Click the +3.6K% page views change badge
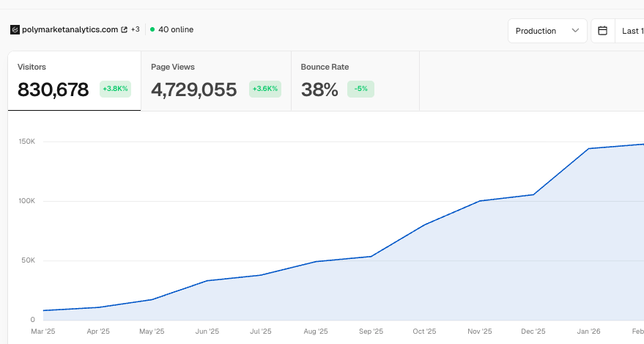 coord(265,89)
